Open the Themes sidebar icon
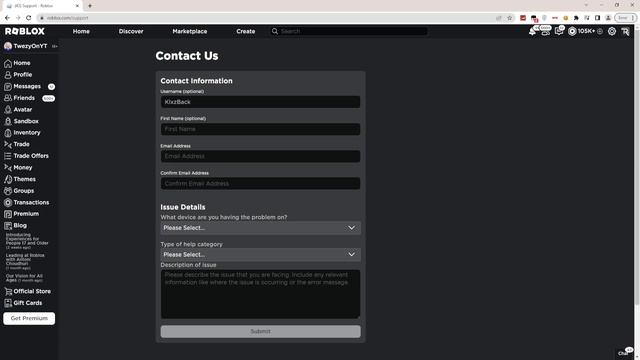640x360 pixels. [8, 179]
